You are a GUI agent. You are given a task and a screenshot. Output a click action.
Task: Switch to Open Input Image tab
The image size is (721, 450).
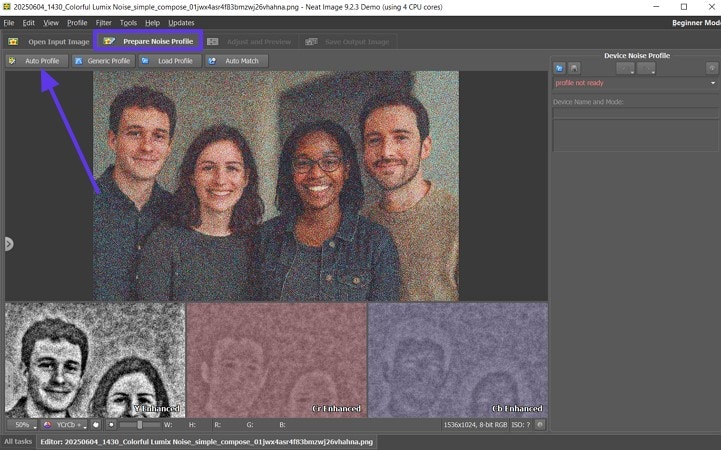point(48,42)
